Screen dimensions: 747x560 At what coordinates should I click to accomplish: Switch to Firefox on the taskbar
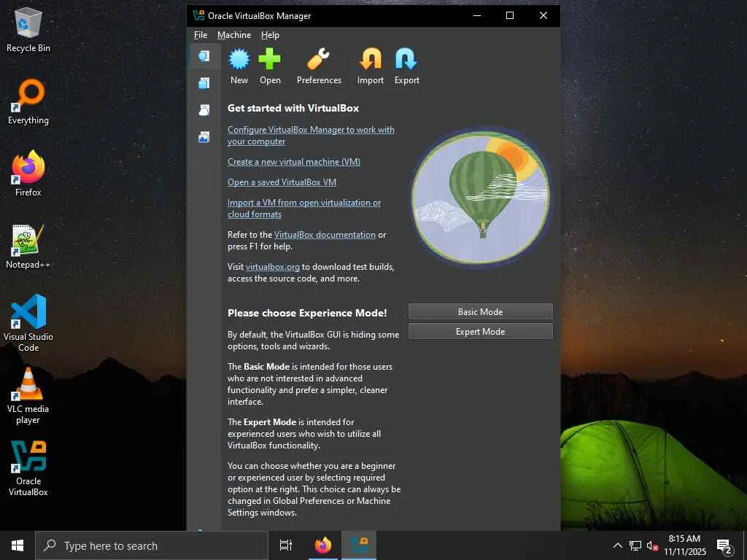tap(322, 545)
